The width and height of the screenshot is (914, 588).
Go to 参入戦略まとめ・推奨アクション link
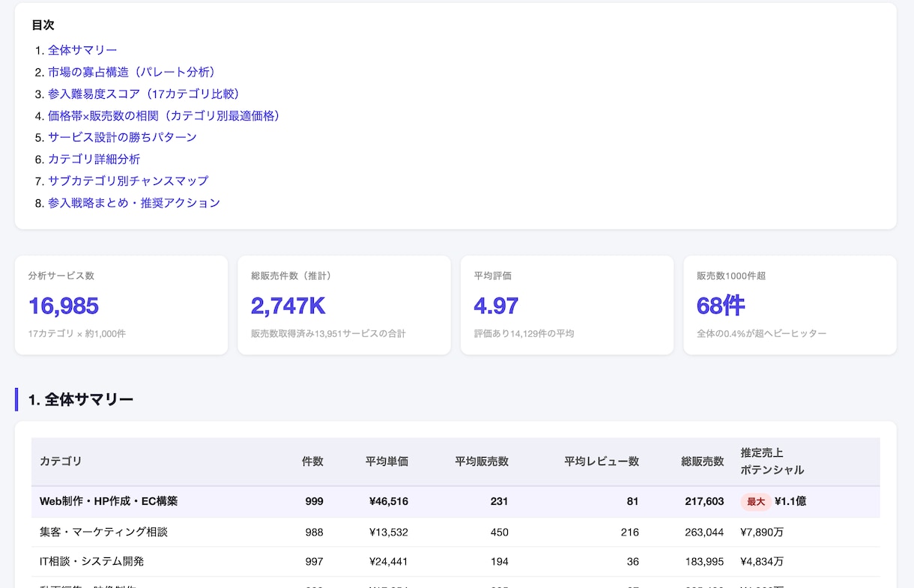coord(134,202)
